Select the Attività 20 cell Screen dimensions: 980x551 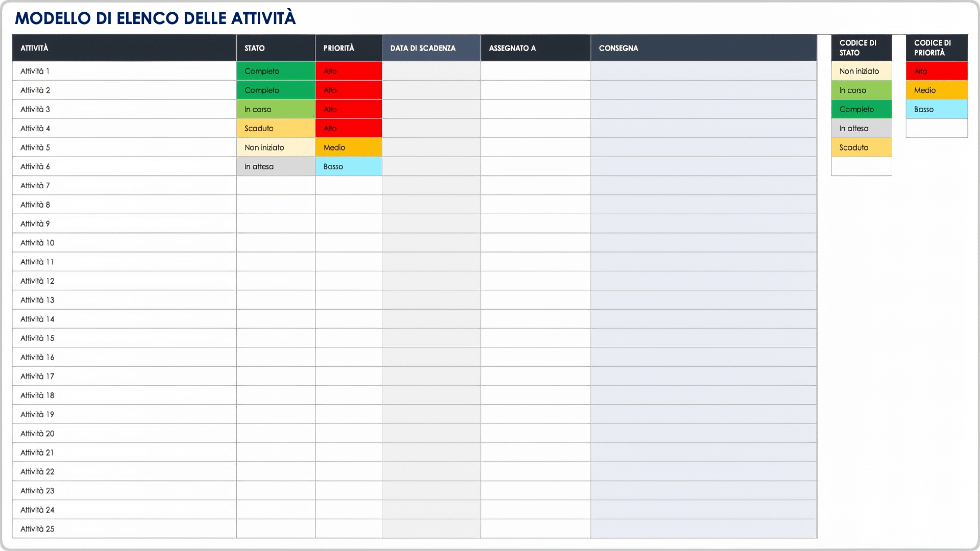tap(124, 434)
